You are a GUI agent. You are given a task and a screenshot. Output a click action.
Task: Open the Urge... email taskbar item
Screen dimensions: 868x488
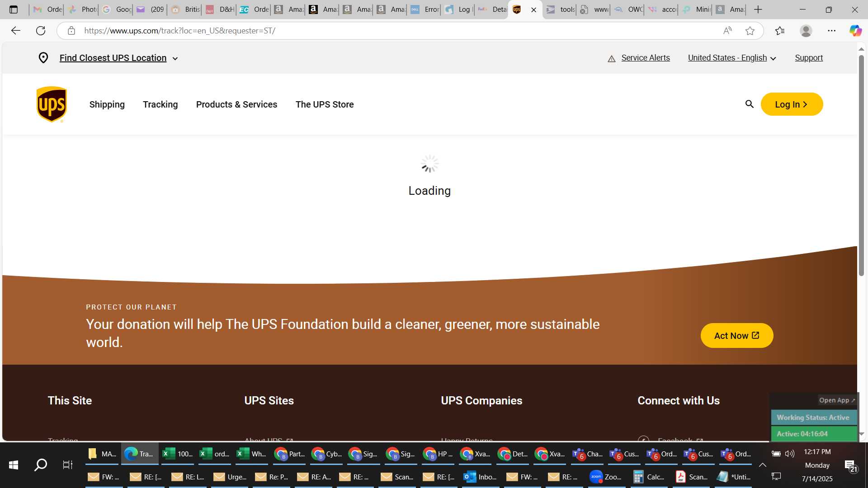(230, 477)
